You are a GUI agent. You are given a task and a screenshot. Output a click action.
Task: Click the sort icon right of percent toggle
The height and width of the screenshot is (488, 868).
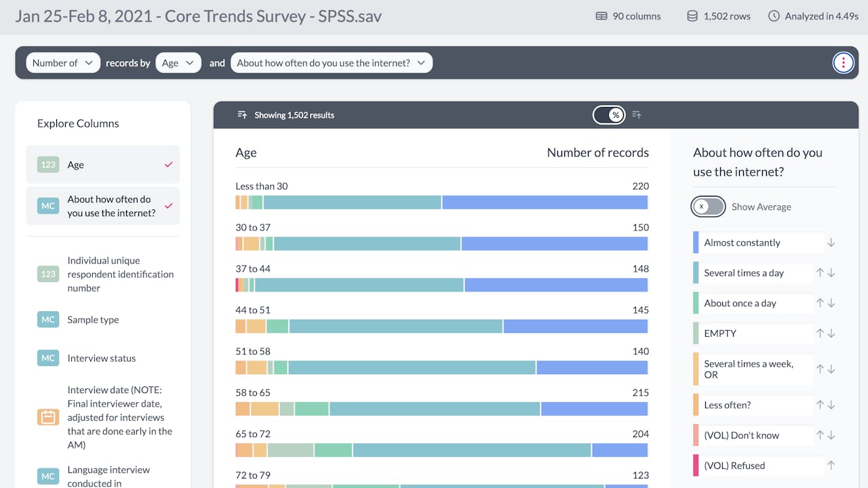point(637,115)
